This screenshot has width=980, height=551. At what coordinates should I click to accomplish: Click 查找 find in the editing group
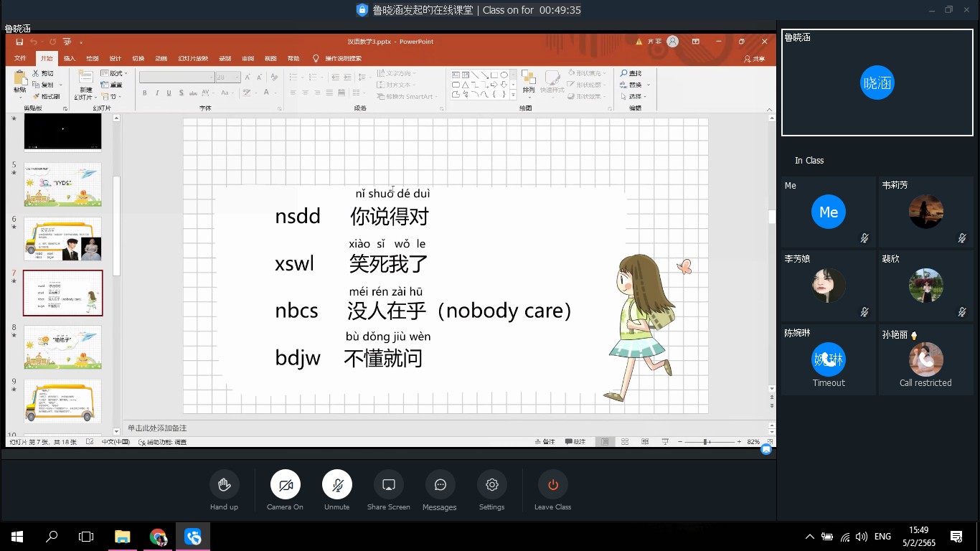(632, 73)
